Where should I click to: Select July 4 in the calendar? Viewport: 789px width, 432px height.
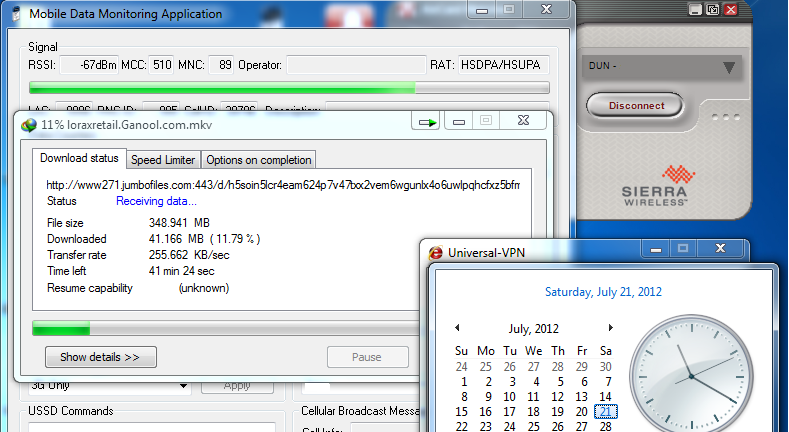click(536, 382)
